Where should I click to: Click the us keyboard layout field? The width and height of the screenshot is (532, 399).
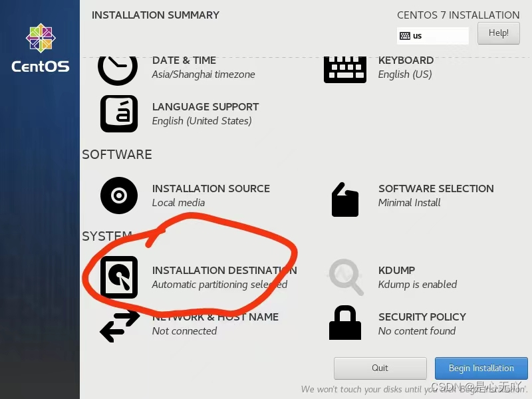coord(433,36)
